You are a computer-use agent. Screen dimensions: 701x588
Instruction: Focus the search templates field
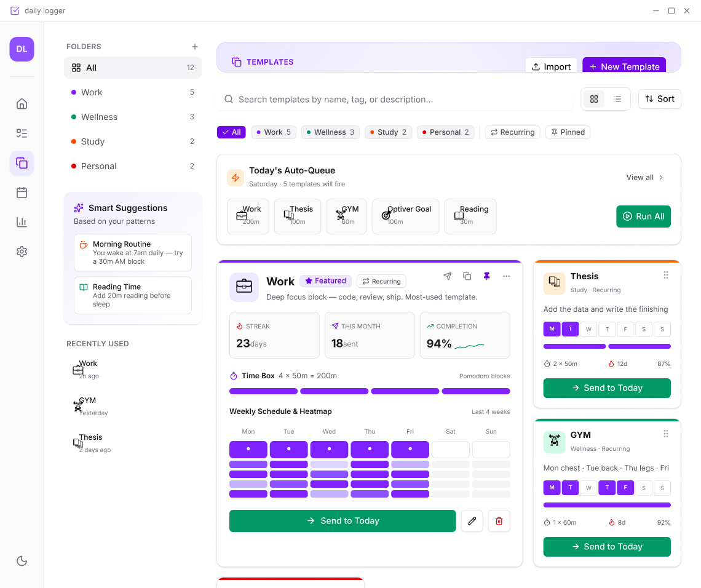[x=395, y=99]
